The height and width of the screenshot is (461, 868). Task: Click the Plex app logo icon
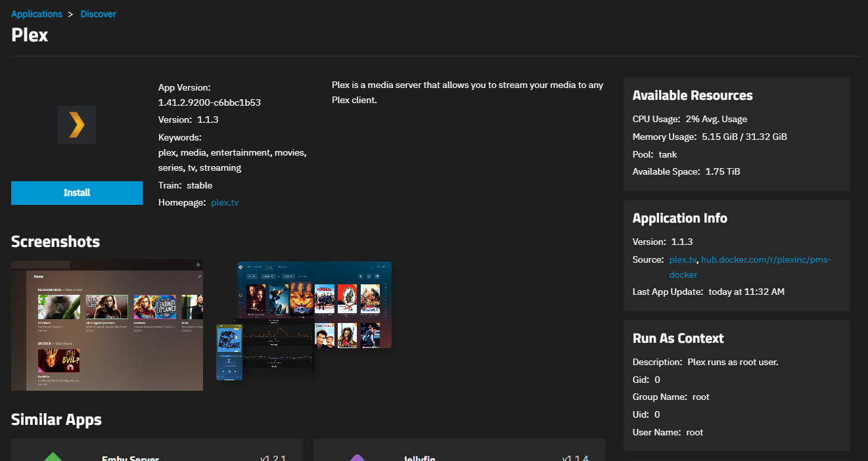point(77,125)
